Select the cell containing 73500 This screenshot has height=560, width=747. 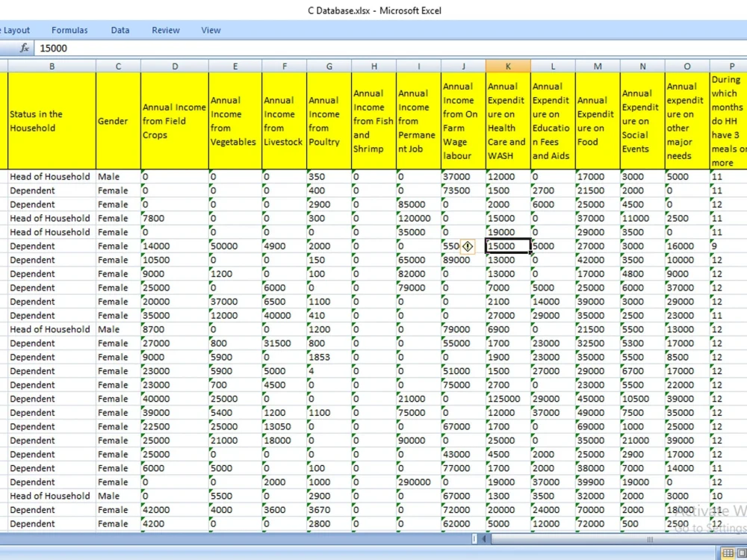click(464, 190)
